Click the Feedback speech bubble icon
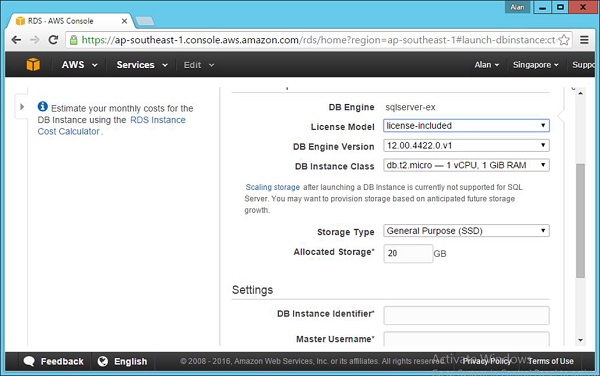 click(x=29, y=361)
